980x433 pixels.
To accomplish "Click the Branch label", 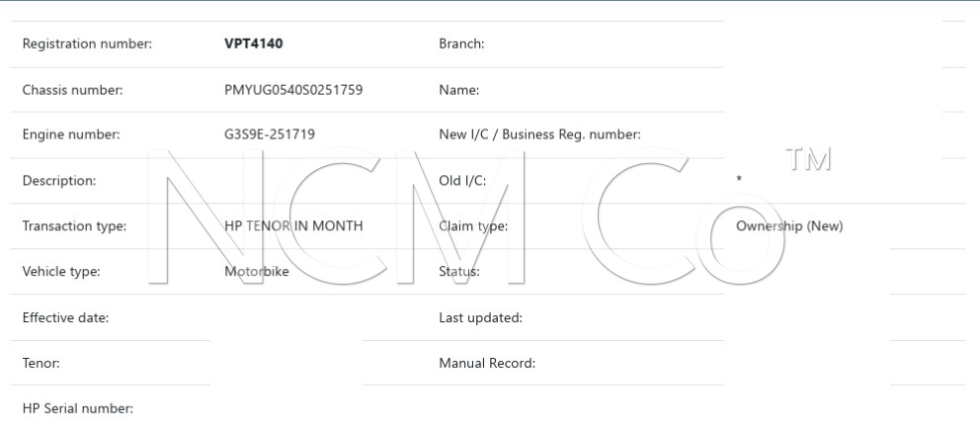I will point(461,44).
